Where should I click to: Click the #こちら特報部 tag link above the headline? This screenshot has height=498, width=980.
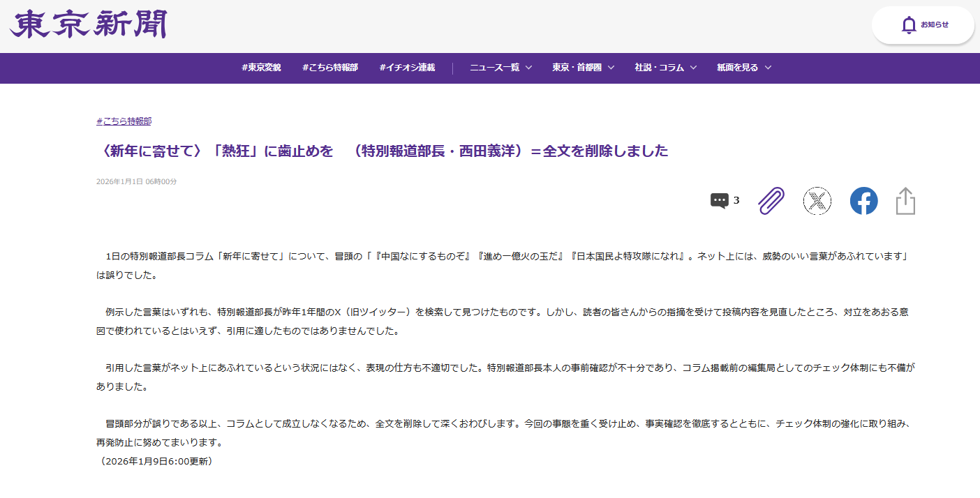[x=124, y=121]
